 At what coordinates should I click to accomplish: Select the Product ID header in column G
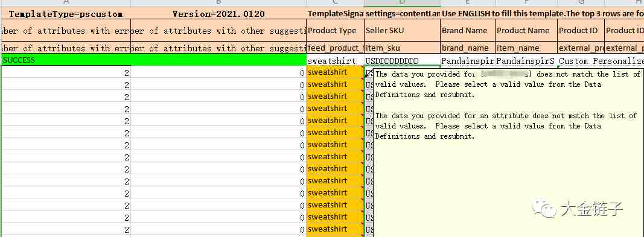point(581,30)
